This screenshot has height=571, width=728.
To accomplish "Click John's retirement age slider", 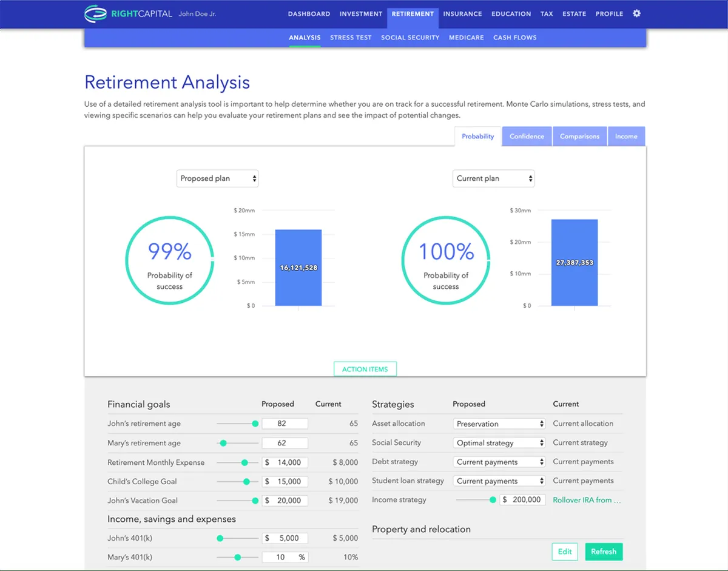I will coord(237,424).
